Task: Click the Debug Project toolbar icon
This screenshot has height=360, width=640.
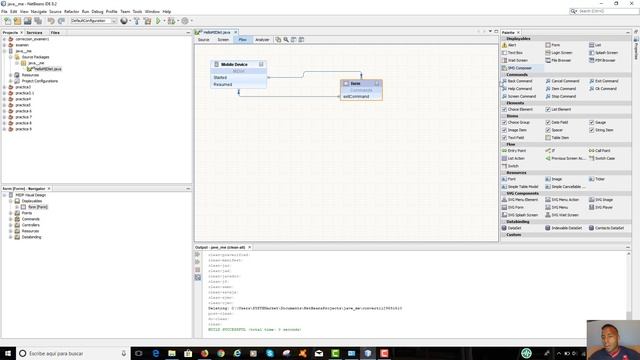Action: [171, 21]
